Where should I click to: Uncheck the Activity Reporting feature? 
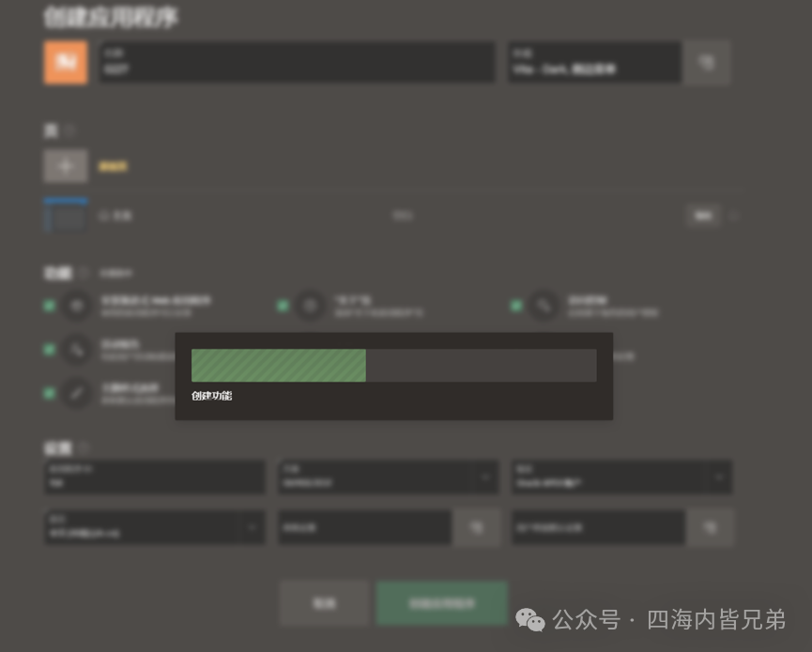[x=49, y=350]
